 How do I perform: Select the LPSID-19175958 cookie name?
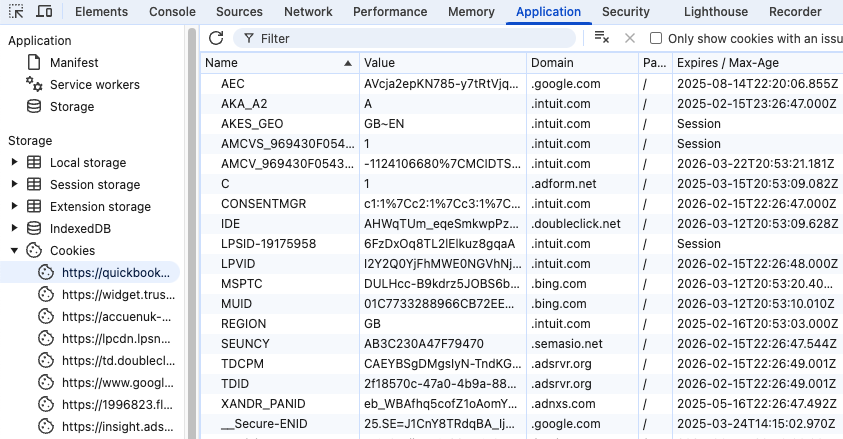point(268,243)
